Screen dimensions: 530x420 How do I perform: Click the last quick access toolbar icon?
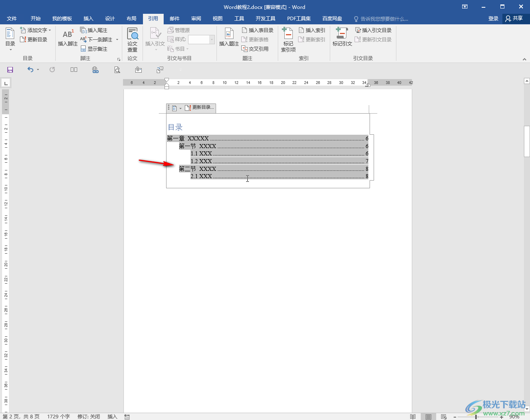tap(160, 70)
